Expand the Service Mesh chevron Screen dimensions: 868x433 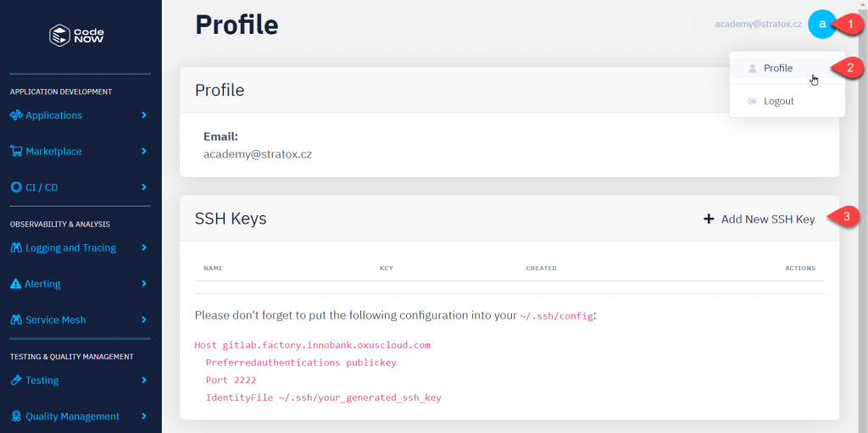(144, 320)
